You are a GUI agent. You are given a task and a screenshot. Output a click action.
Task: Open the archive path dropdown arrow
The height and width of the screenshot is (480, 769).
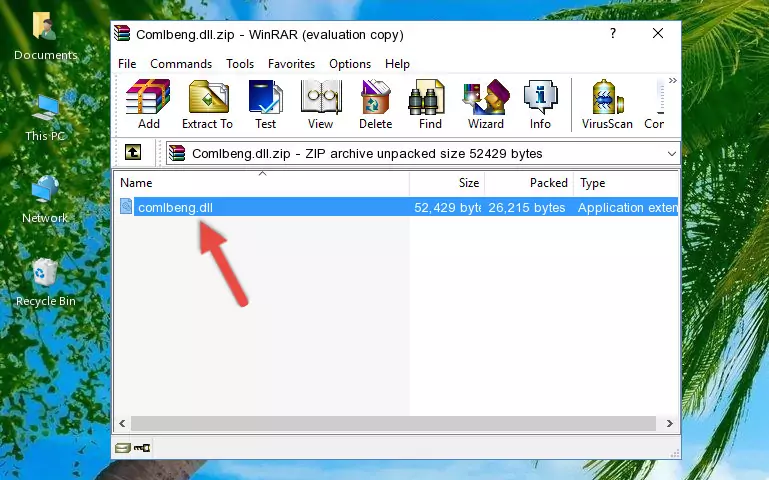click(671, 154)
